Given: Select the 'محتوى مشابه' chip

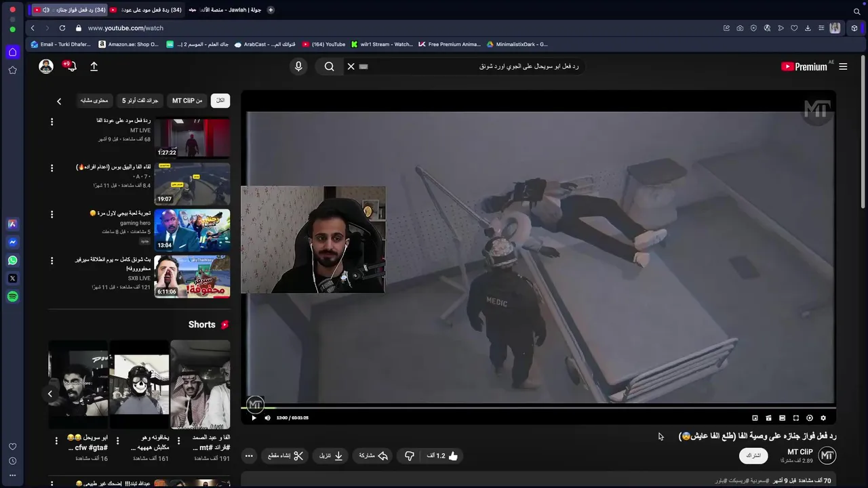Looking at the screenshot, I should 94,100.
